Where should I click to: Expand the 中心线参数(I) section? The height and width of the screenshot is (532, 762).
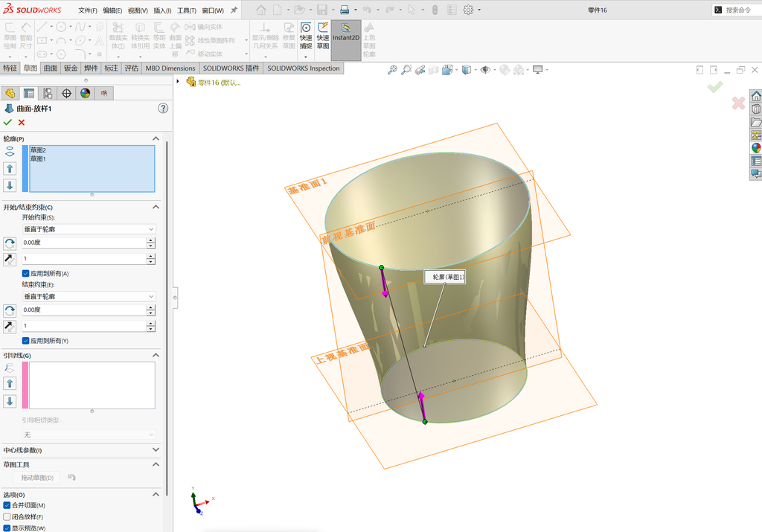(x=156, y=450)
